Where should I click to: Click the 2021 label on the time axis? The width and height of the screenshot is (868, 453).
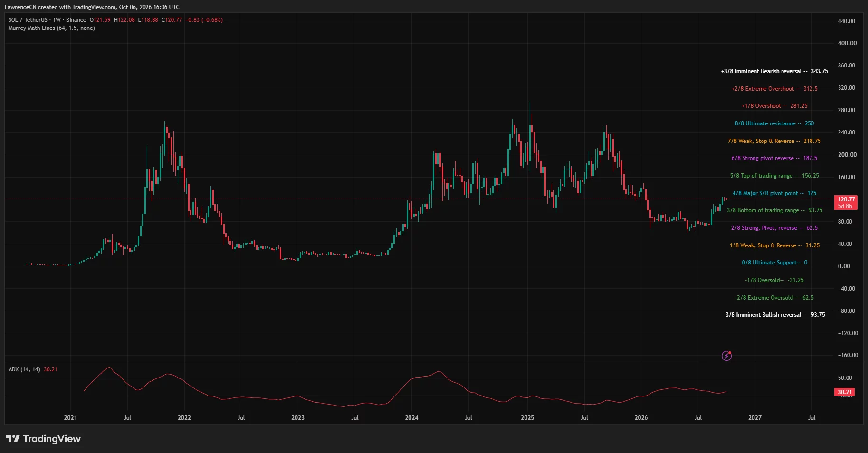coord(70,418)
